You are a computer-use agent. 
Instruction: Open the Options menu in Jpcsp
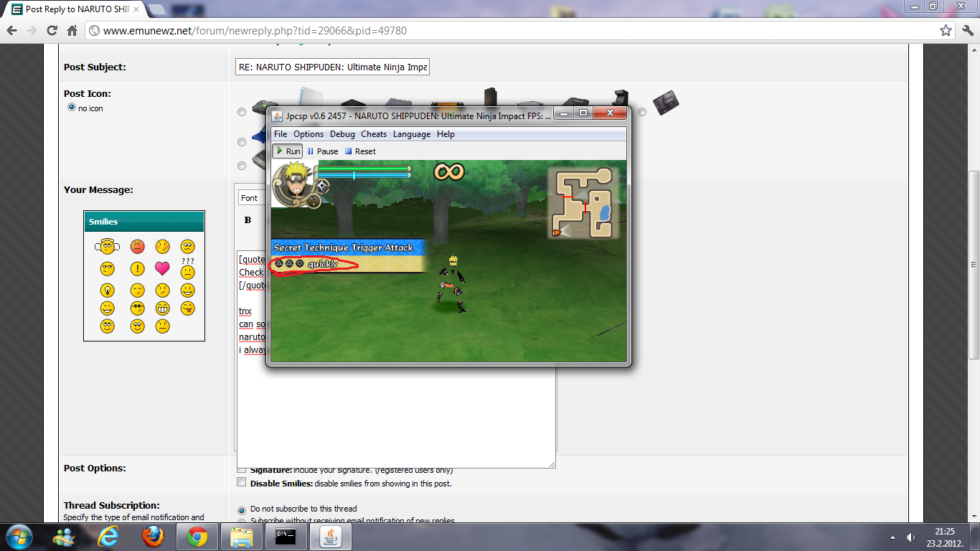(308, 134)
